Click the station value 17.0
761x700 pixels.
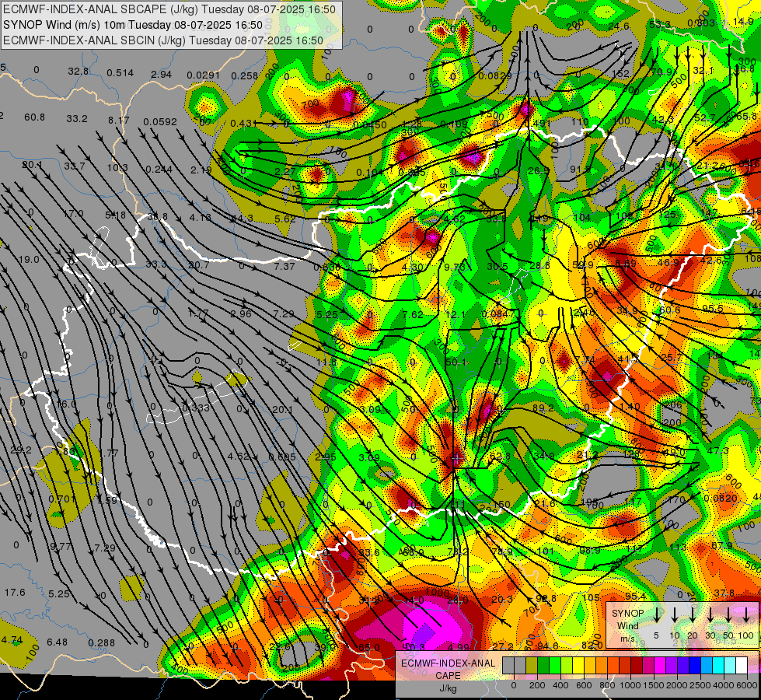click(73, 214)
